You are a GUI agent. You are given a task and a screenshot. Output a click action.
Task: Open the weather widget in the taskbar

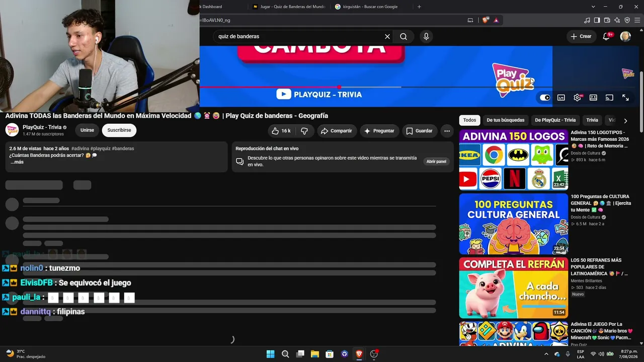[25, 354]
